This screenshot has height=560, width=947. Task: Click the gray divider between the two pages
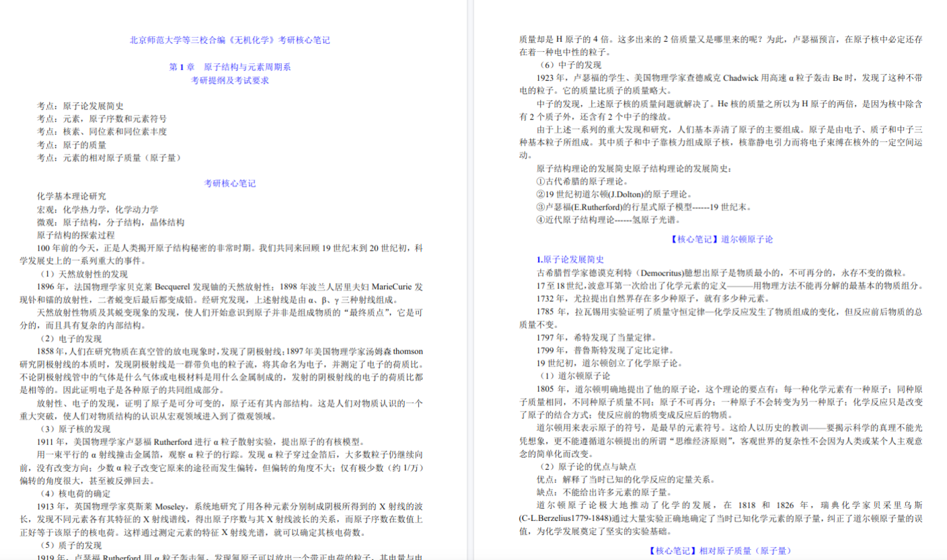(x=469, y=280)
